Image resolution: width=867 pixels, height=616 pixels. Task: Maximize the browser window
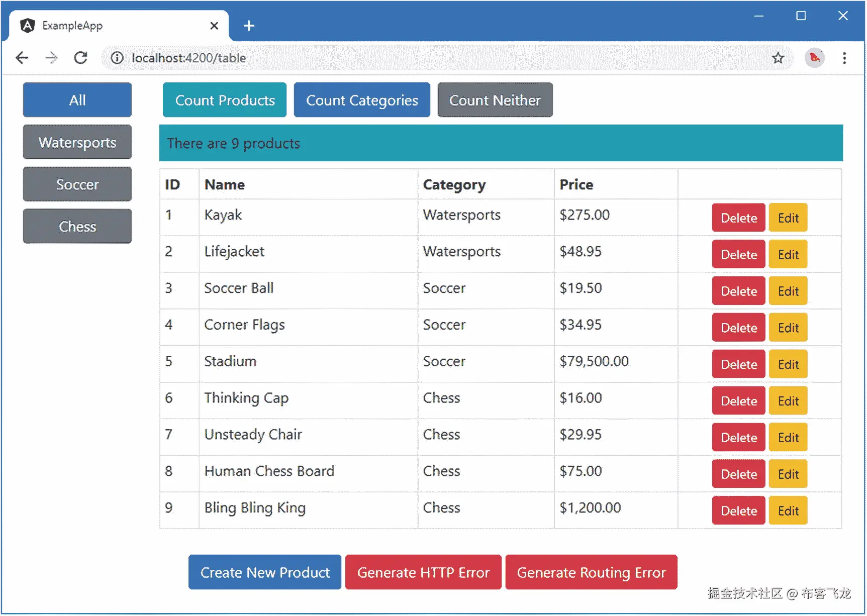point(801,16)
